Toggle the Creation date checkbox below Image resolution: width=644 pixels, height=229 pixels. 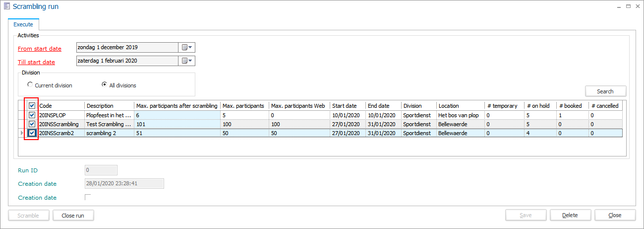click(88, 198)
